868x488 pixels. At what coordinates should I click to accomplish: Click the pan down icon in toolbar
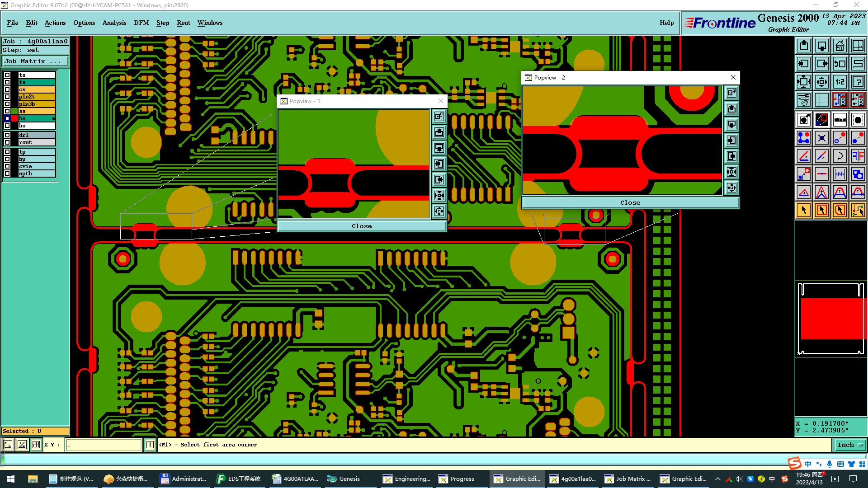pos(822,46)
